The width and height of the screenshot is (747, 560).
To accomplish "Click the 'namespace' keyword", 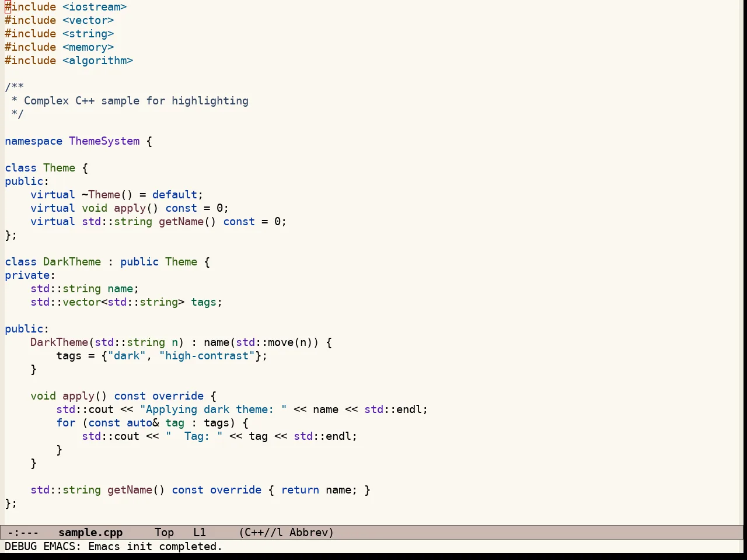I will coord(33,141).
